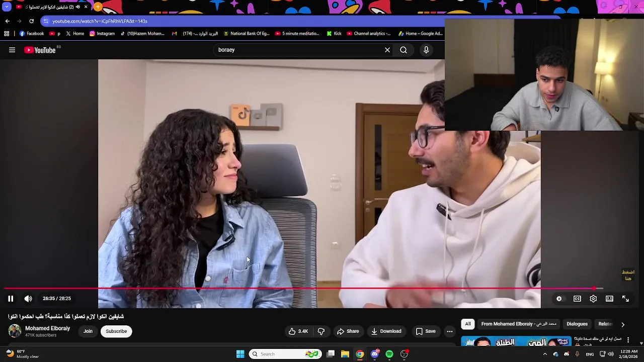The image size is (644, 362).
Task: Enter full screen mode
Action: (x=625, y=299)
